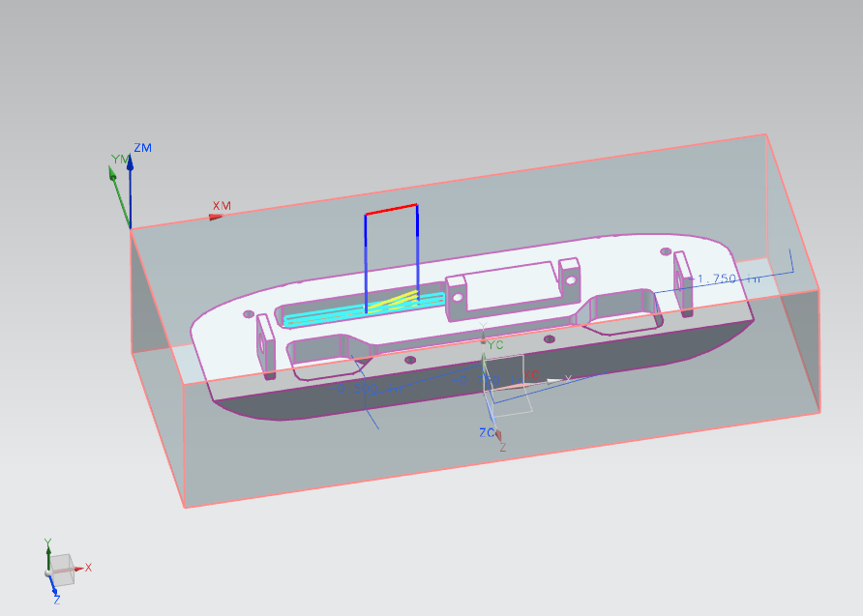The width and height of the screenshot is (863, 616).
Task: Select the 1.750 in dimension text
Action: (x=717, y=279)
